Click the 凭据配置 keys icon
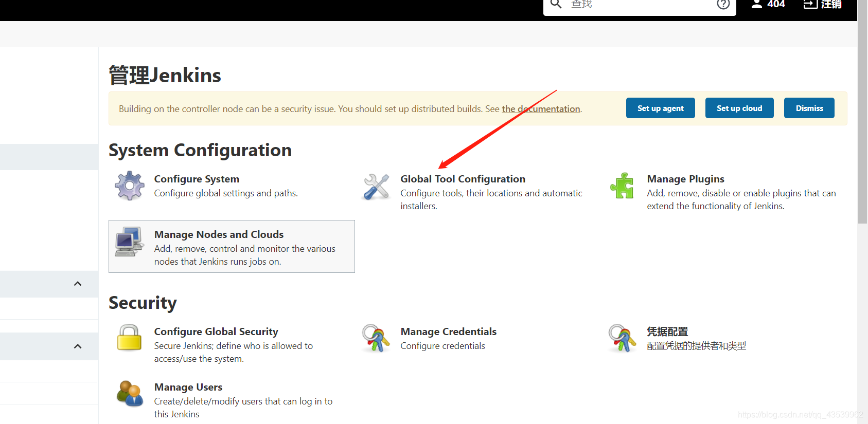 [x=622, y=338]
